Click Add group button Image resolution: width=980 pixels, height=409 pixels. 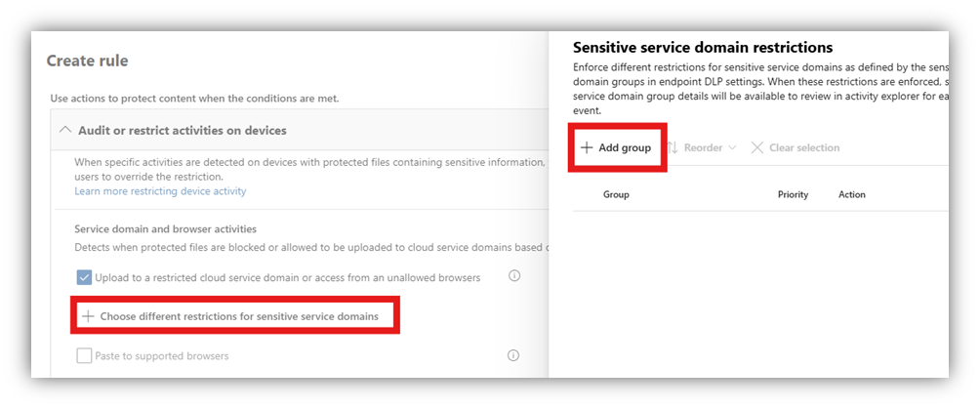click(616, 147)
